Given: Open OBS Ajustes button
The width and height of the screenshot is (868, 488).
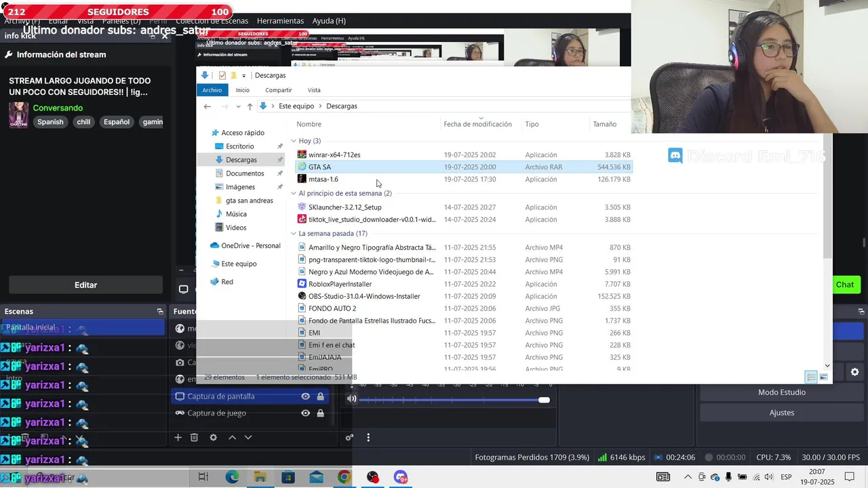Looking at the screenshot, I should click(x=782, y=413).
